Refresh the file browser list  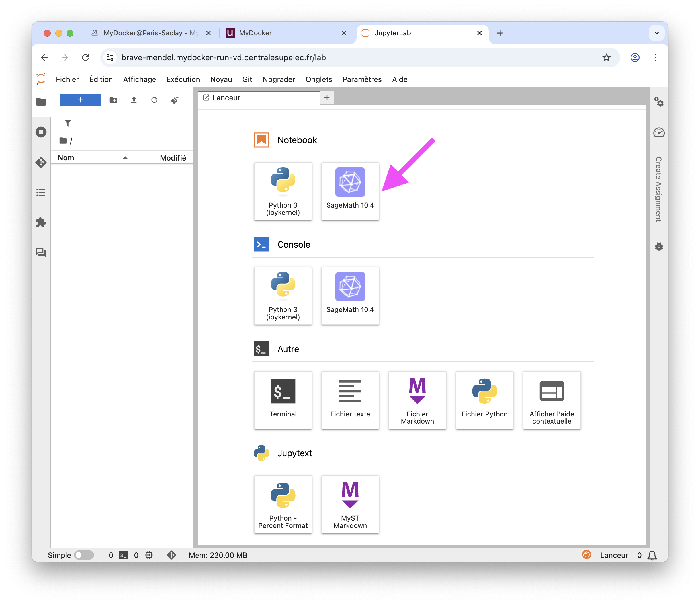click(154, 100)
